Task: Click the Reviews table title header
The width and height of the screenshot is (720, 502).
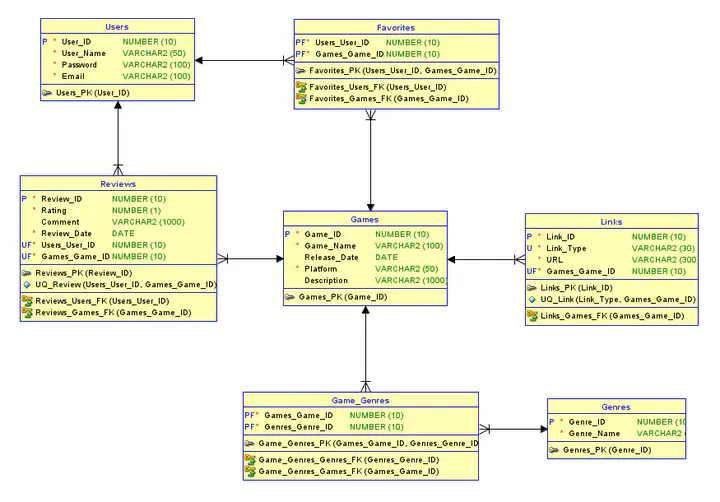Action: [118, 184]
